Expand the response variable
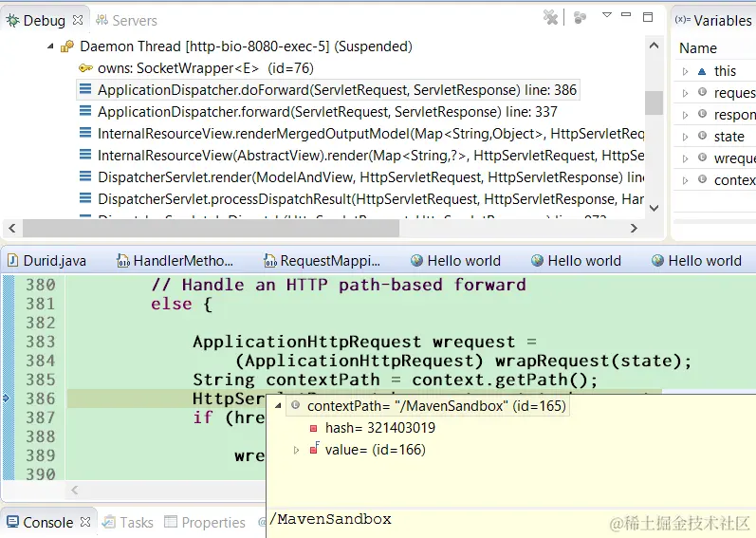Image resolution: width=756 pixels, height=538 pixels. click(x=685, y=115)
